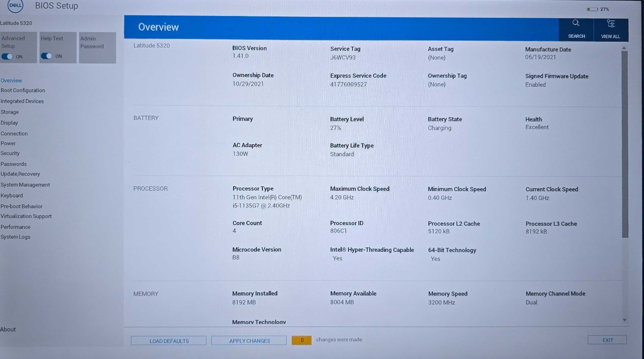Click Minimum Clock Speed 0.40 GHz
This screenshot has width=644, height=359.
(440, 198)
